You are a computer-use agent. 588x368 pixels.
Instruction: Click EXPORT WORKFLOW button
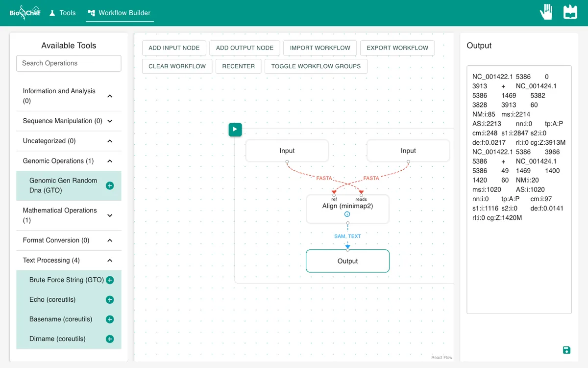click(x=397, y=48)
